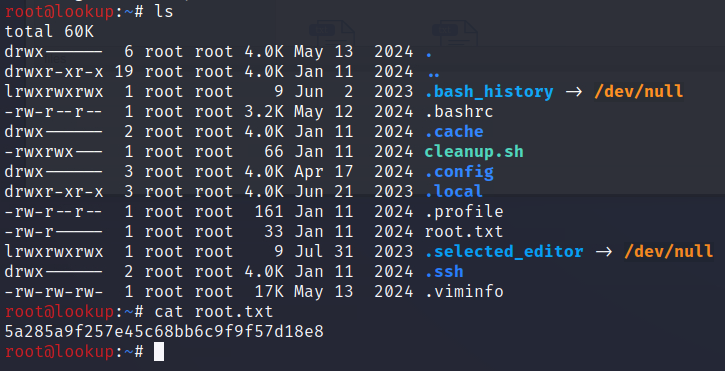Click the faint file icon behind the terminal

tap(331, 33)
